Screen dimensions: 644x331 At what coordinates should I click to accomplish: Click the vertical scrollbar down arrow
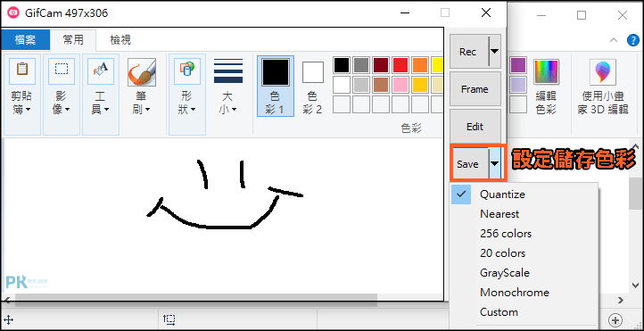[635, 285]
